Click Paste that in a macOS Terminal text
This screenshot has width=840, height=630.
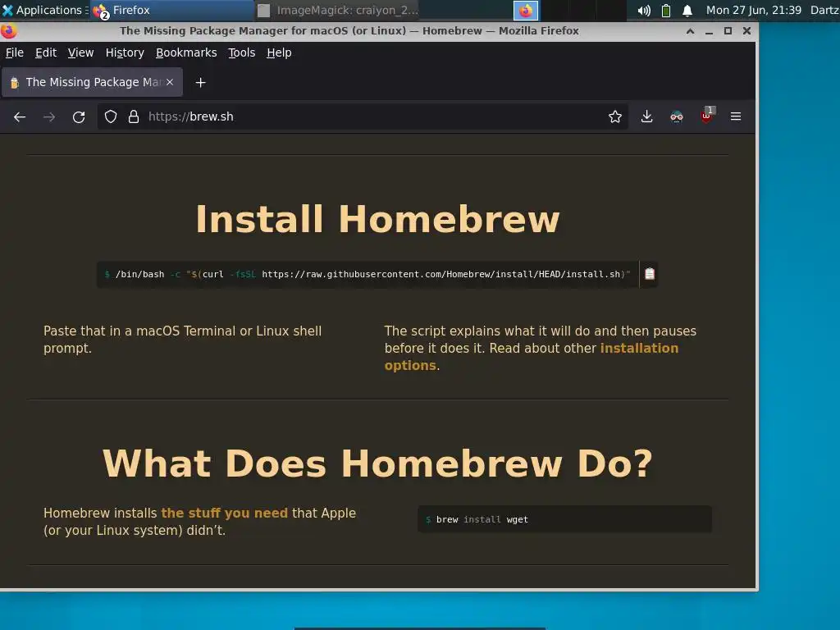point(183,339)
